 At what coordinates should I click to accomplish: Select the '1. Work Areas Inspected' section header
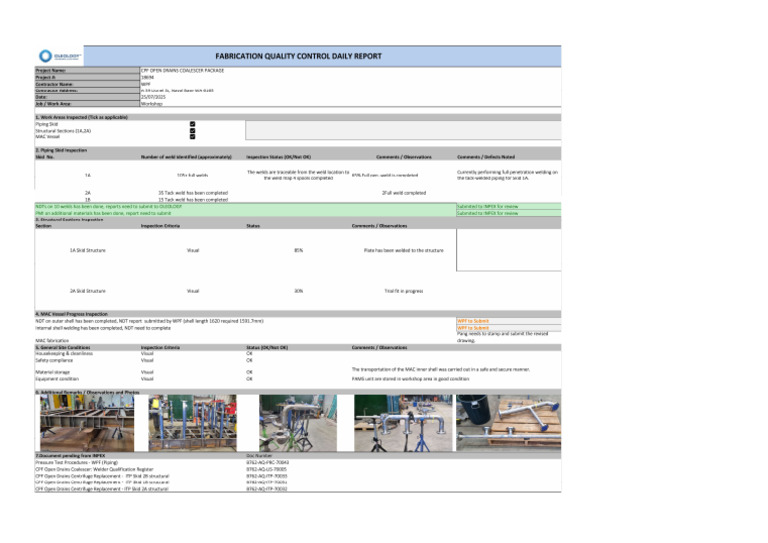pyautogui.click(x=298, y=118)
